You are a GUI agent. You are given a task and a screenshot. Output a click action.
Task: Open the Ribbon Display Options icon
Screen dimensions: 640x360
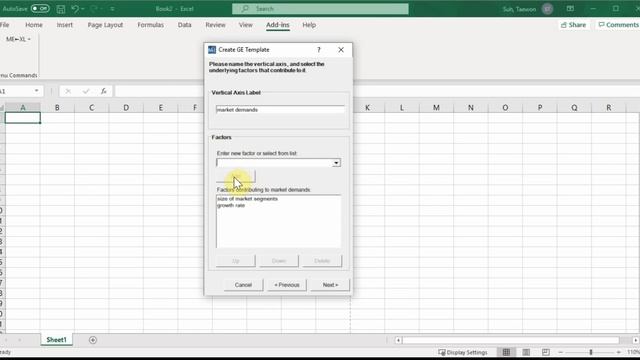pos(570,9)
